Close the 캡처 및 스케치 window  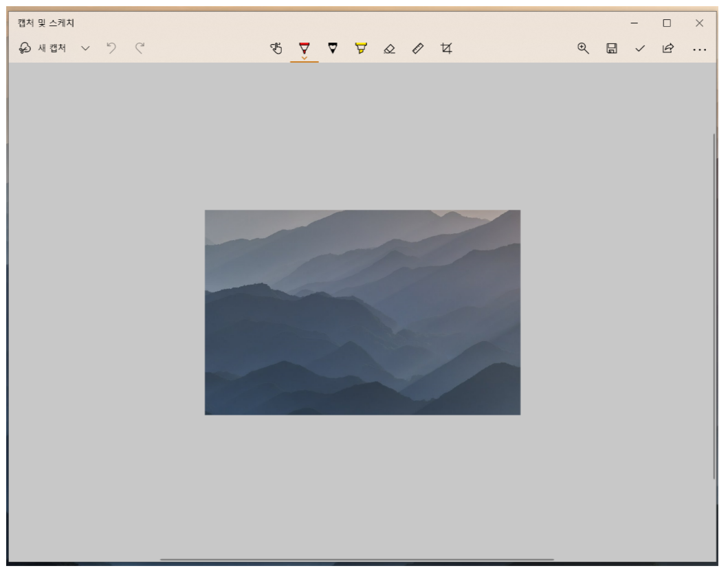(x=699, y=23)
